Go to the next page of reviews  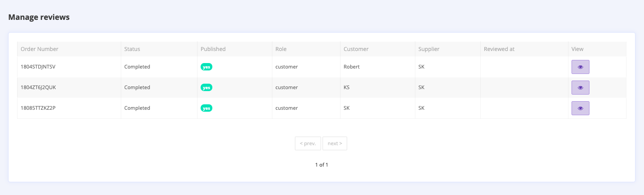[x=335, y=143]
